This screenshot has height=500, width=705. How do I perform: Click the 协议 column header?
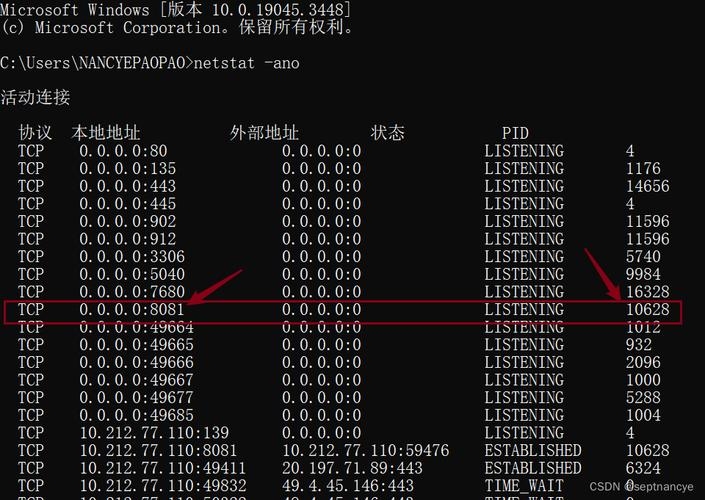[35, 133]
